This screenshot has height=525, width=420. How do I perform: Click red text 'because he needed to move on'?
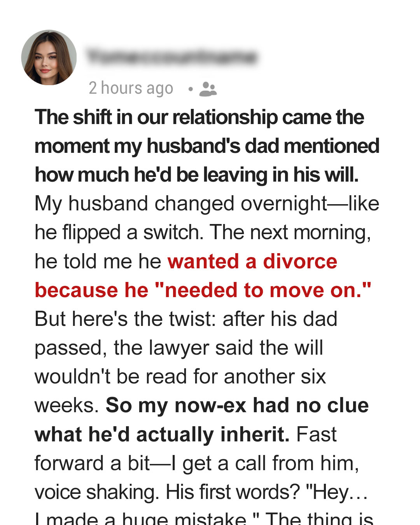[203, 290]
